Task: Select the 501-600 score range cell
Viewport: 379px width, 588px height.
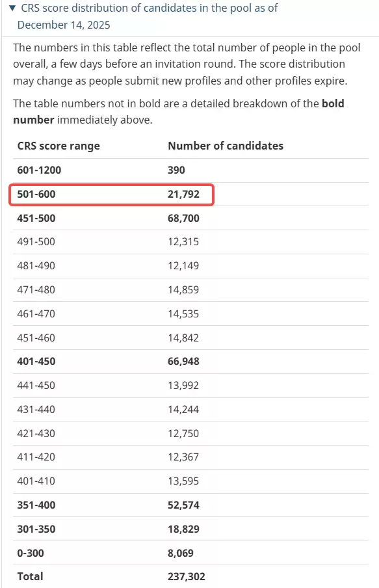Action: click(36, 194)
